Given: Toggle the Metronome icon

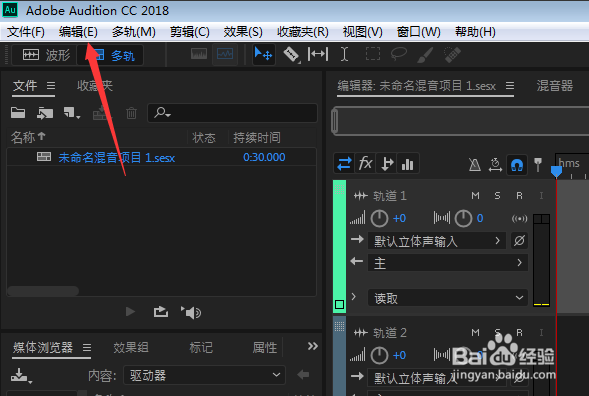Looking at the screenshot, I should 474,164.
